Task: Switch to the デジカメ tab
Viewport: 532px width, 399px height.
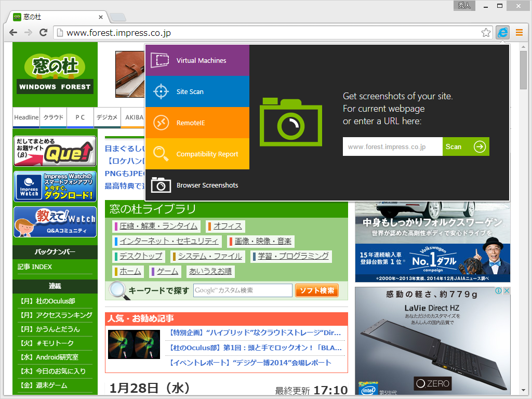Action: [x=107, y=118]
